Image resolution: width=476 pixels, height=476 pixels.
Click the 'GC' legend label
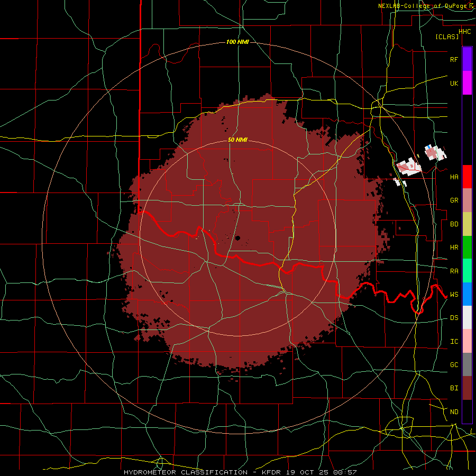click(x=454, y=364)
